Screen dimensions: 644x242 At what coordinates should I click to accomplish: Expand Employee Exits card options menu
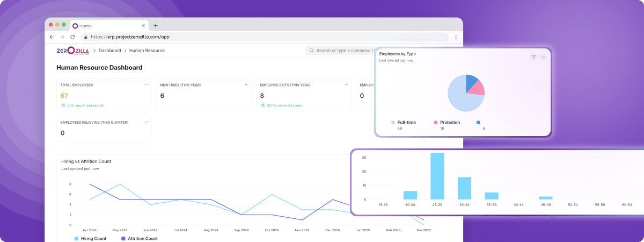pos(346,84)
